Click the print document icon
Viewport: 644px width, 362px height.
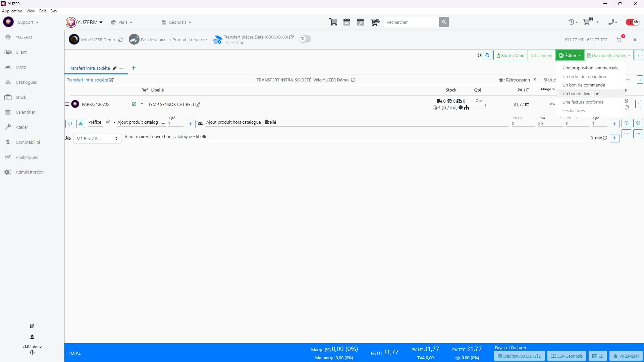[487, 55]
